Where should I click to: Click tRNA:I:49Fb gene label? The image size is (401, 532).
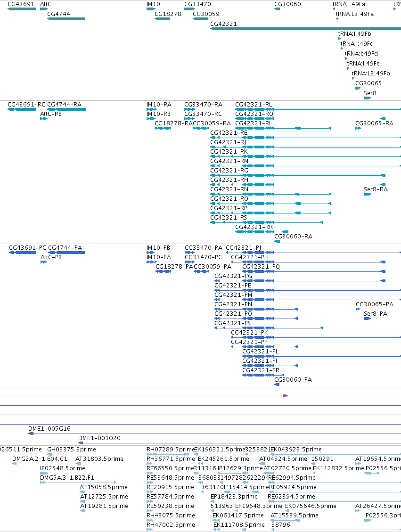tap(354, 33)
